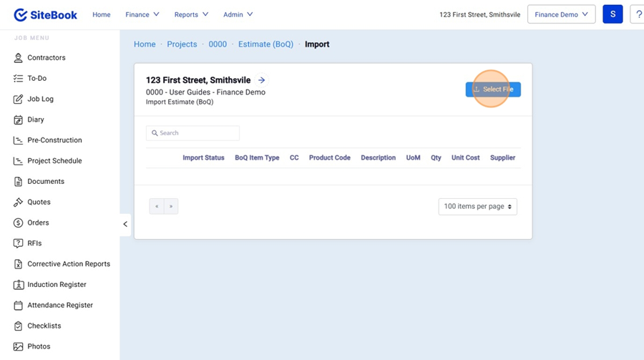Click the RFIs question mark icon
This screenshot has height=360, width=644.
click(19, 243)
